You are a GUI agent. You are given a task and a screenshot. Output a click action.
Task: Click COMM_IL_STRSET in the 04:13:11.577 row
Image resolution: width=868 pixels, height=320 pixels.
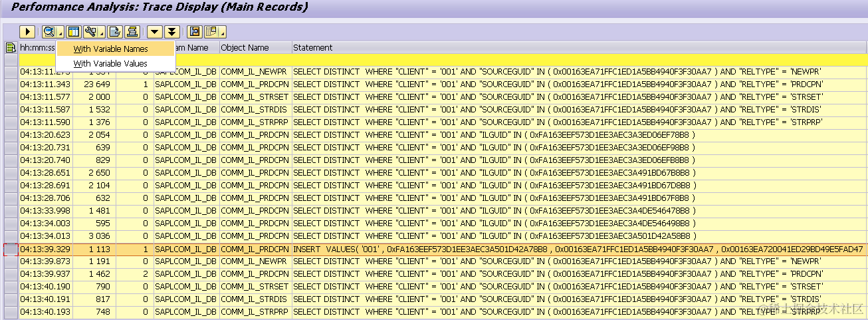[x=255, y=97]
